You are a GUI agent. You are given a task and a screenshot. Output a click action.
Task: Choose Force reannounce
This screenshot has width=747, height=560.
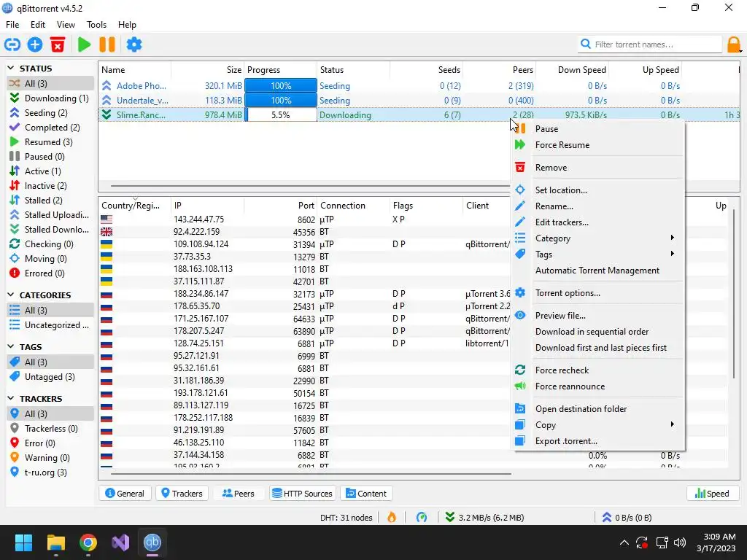(x=597, y=386)
